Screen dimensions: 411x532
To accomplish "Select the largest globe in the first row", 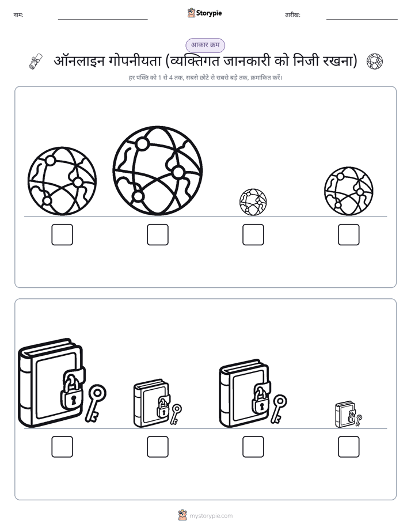I will click(158, 170).
